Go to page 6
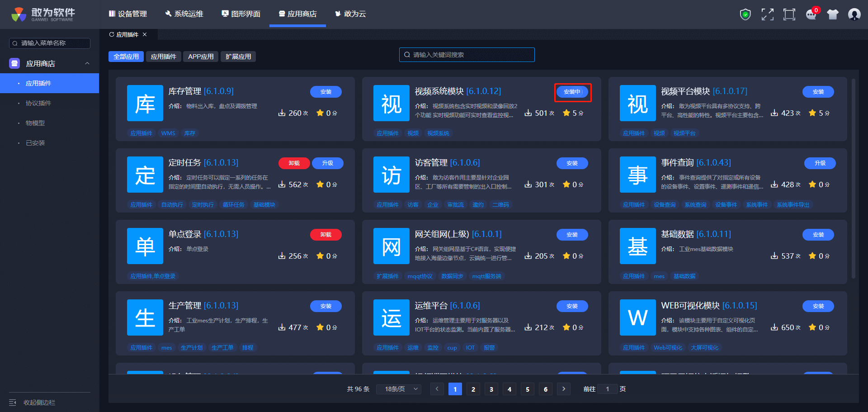 546,389
